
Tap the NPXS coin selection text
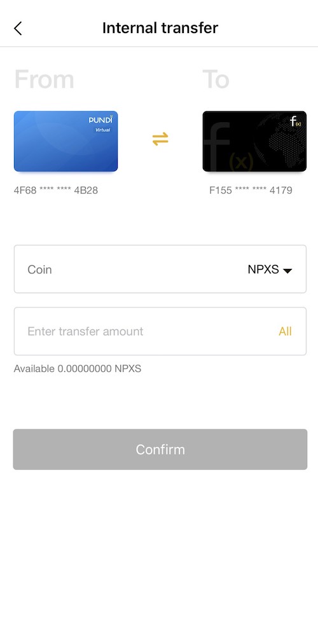263,270
